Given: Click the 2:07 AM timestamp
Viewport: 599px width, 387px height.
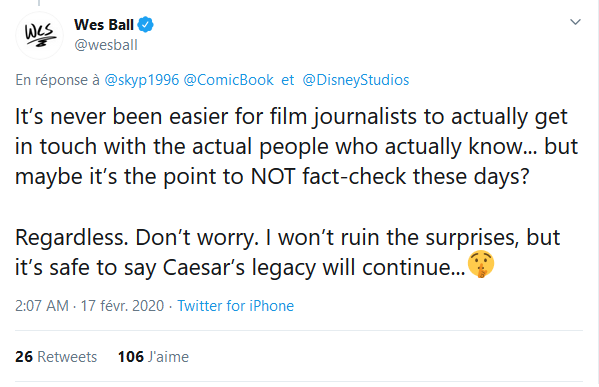Looking at the screenshot, I should (42, 306).
